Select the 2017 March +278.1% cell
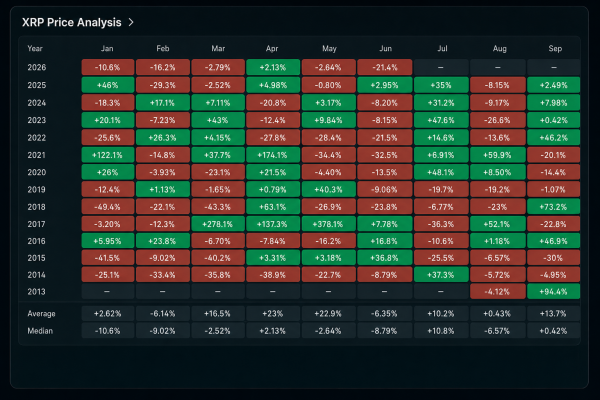Screen dimensions: 600x400 point(218,224)
